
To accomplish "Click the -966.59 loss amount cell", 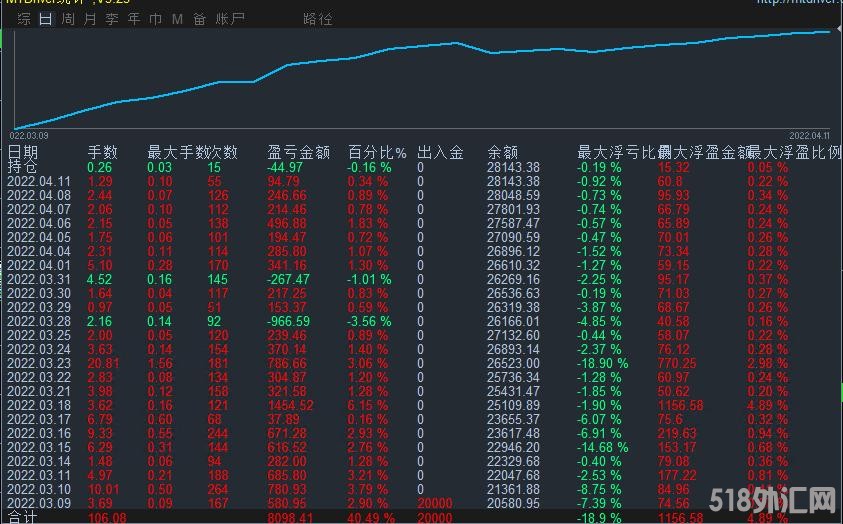I will pyautogui.click(x=289, y=321).
